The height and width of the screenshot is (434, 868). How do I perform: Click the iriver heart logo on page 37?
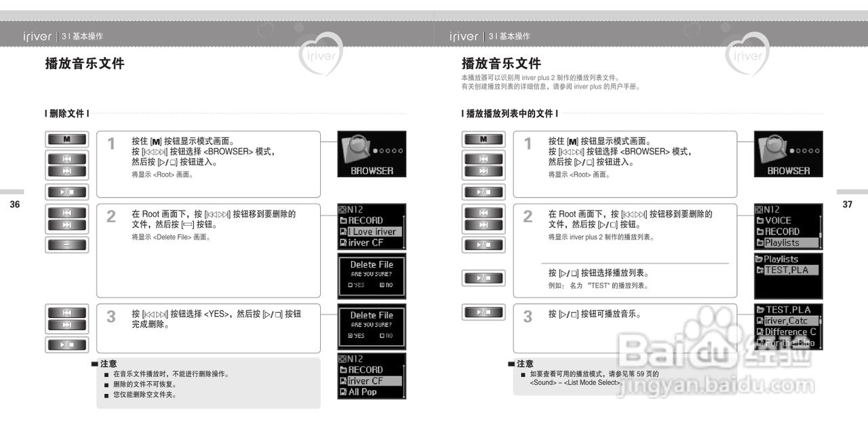pyautogui.click(x=747, y=54)
